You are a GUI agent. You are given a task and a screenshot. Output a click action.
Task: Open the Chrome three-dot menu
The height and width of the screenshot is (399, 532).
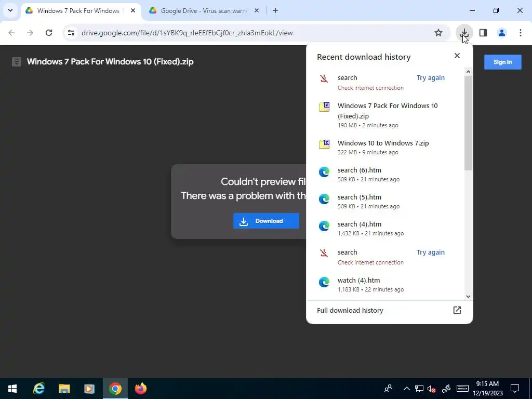[521, 33]
